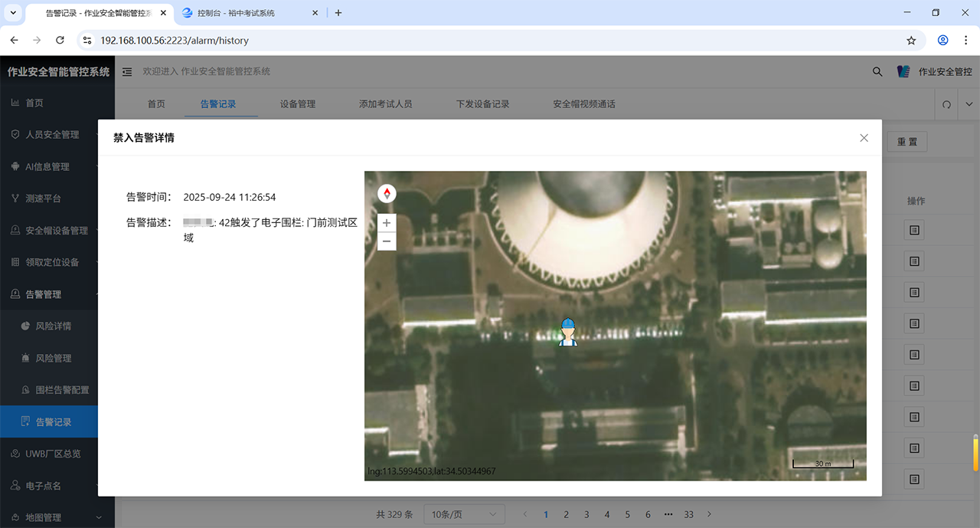
Task: Zoom out on the map
Action: pos(387,241)
